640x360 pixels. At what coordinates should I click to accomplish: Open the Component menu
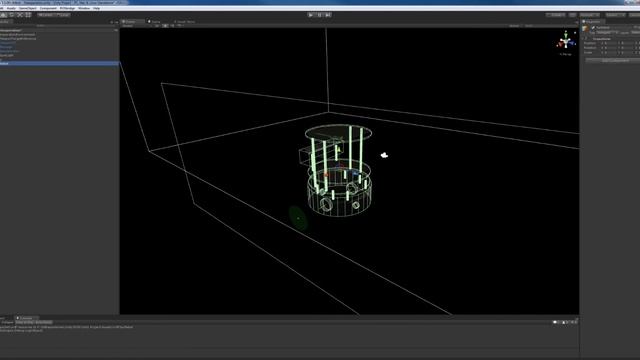click(48, 8)
